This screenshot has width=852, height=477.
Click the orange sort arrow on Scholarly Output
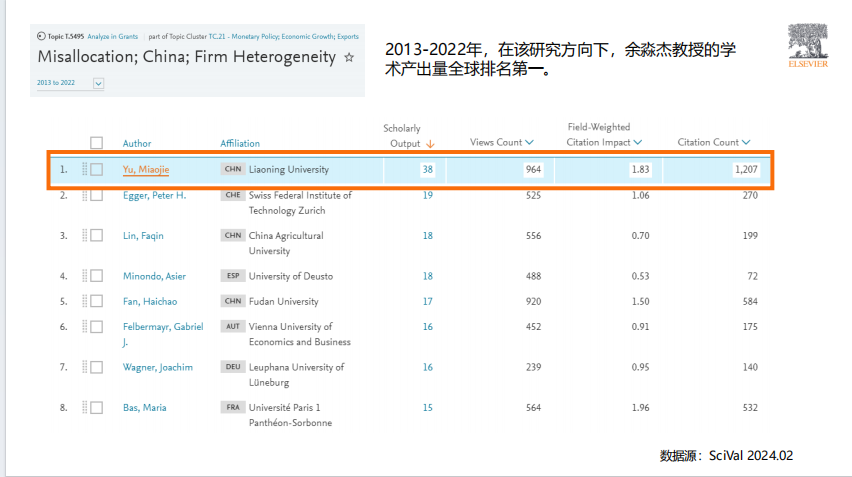tap(430, 143)
